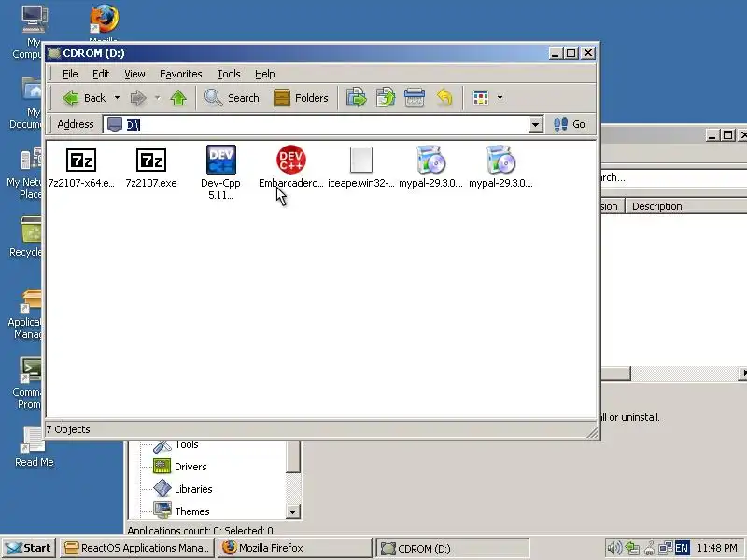Click the Undo toolbar icon

tap(444, 98)
